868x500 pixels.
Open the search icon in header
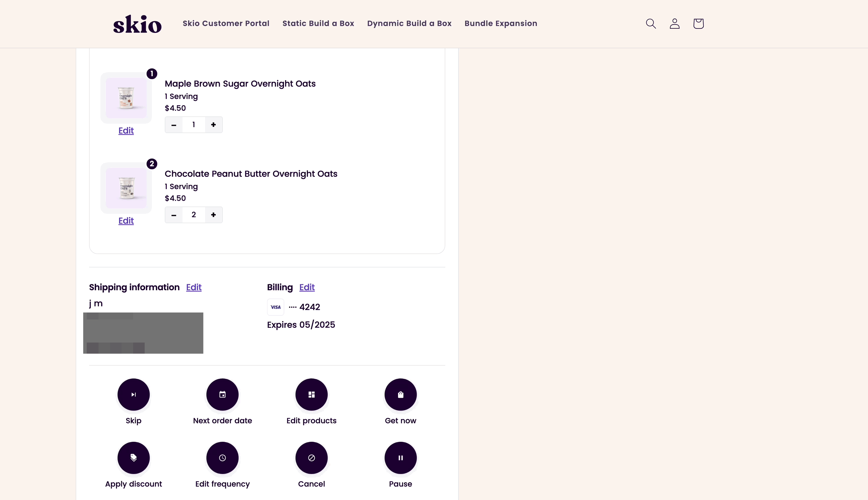click(651, 23)
